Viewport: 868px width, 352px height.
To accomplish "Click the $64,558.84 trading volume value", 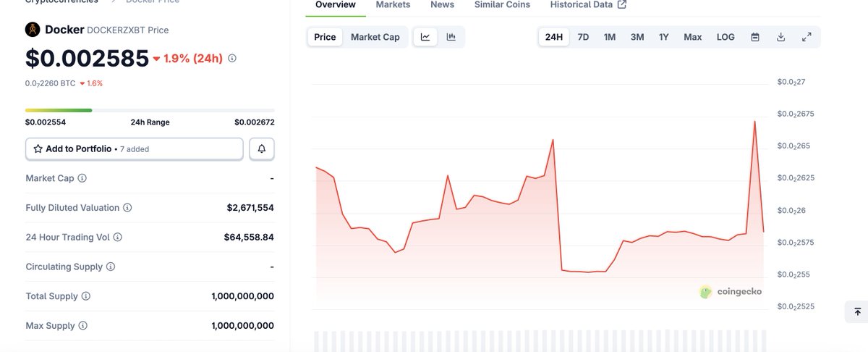I will pyautogui.click(x=249, y=237).
